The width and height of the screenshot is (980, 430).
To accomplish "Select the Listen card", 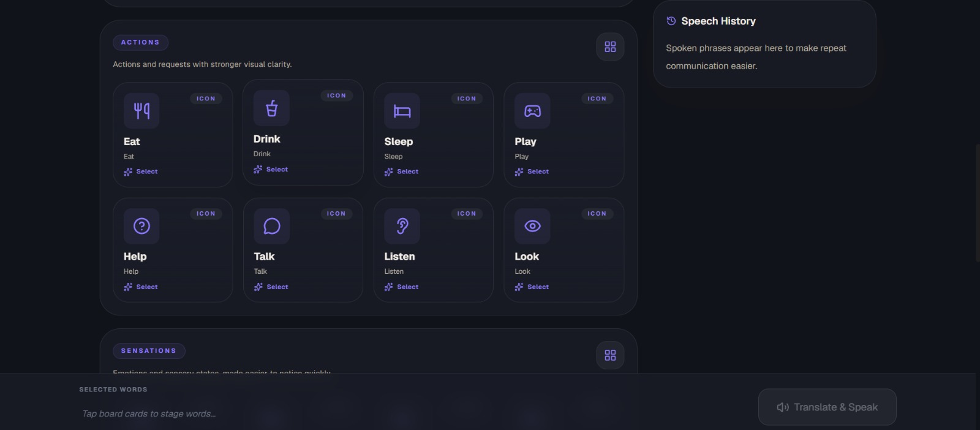I will 433,250.
